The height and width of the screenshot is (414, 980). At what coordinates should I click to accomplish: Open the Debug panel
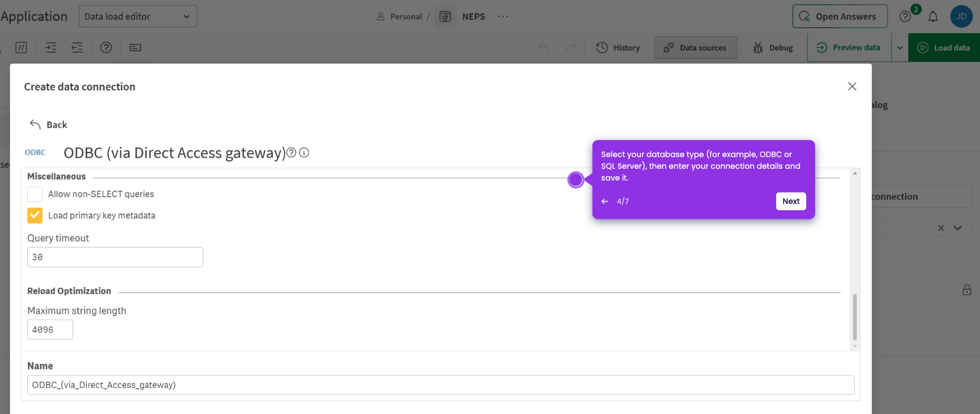pyautogui.click(x=773, y=47)
